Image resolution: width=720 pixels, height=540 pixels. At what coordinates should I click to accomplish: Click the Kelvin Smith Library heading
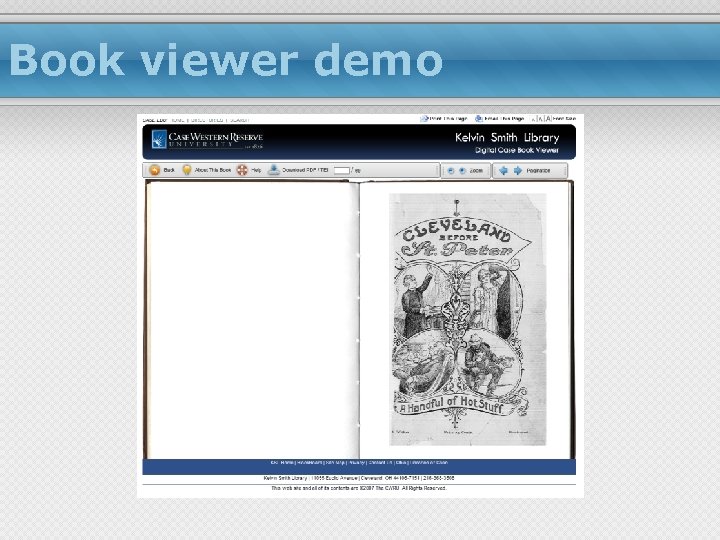pyautogui.click(x=507, y=137)
